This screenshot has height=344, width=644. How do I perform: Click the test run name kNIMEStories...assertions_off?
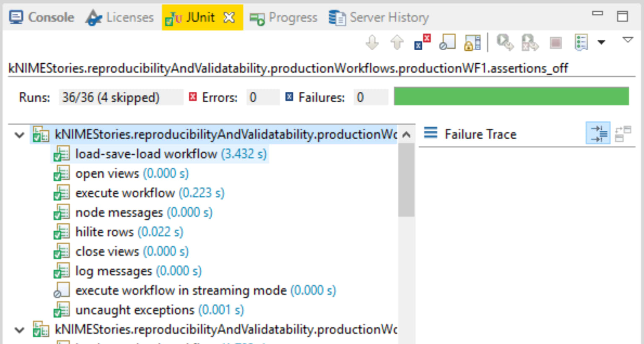(x=288, y=68)
